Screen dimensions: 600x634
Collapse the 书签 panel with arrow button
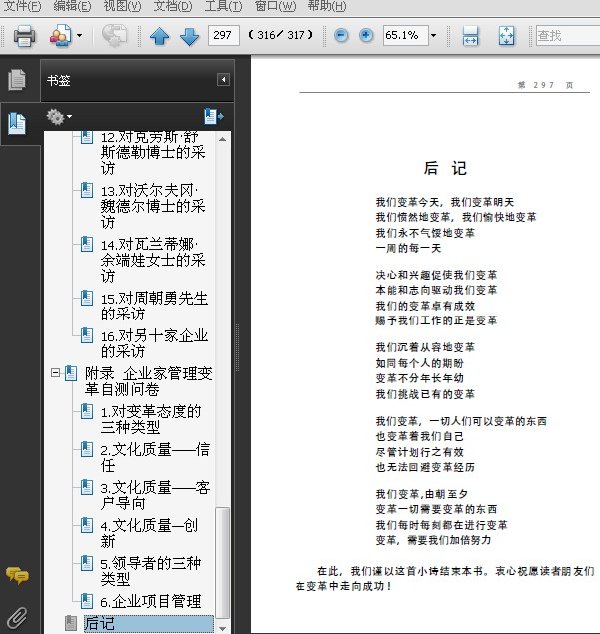tap(223, 80)
